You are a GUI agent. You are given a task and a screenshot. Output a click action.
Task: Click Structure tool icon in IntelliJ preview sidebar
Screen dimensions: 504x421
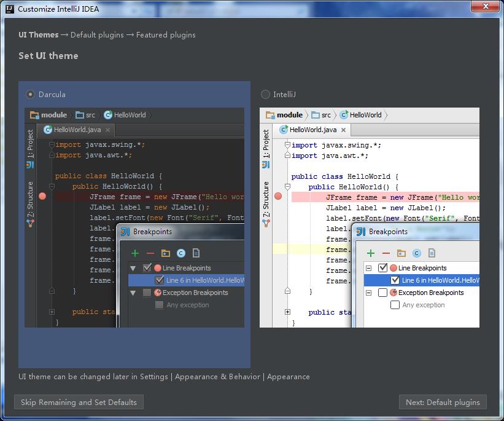[x=266, y=223]
